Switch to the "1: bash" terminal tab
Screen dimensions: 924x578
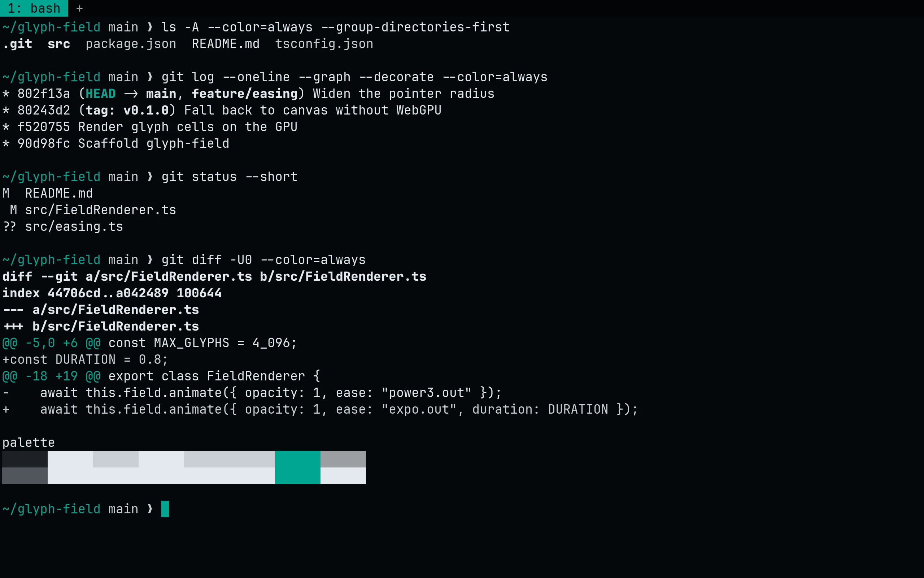coord(34,8)
